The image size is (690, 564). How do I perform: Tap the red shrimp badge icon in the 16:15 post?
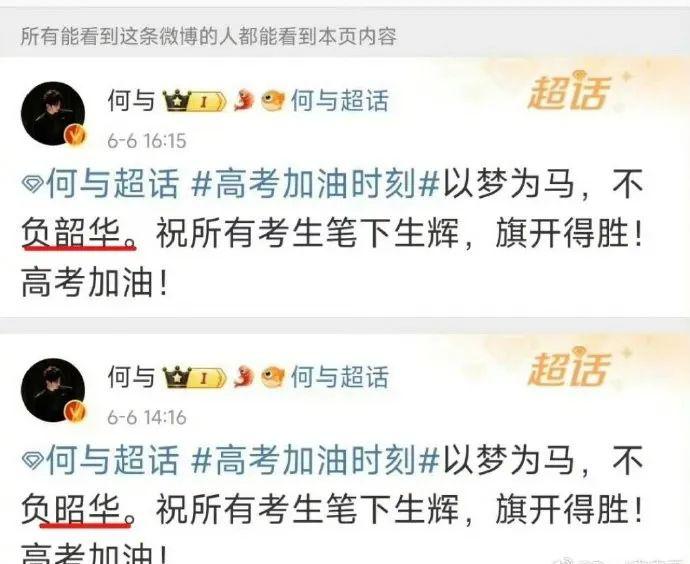244,100
